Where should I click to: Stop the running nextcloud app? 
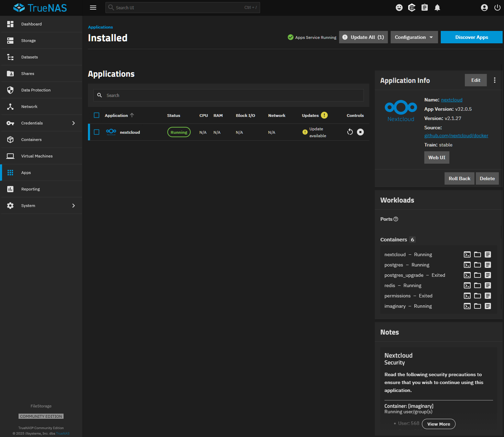(360, 132)
